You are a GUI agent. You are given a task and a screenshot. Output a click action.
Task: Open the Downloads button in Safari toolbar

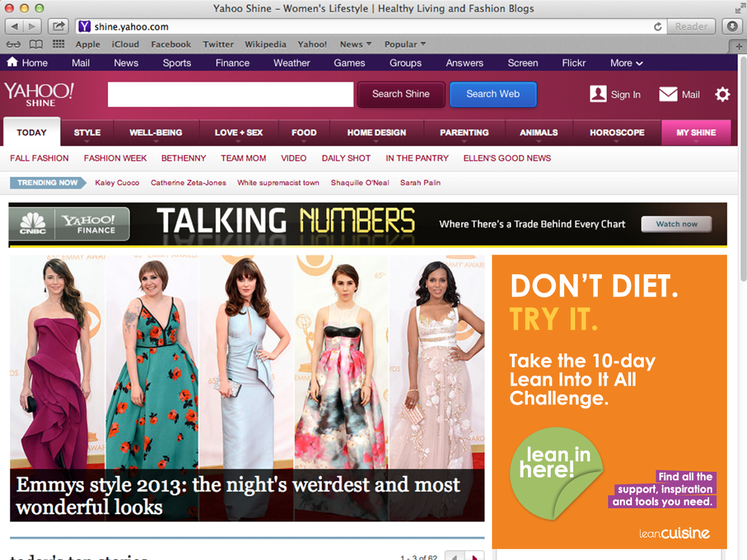point(733,26)
